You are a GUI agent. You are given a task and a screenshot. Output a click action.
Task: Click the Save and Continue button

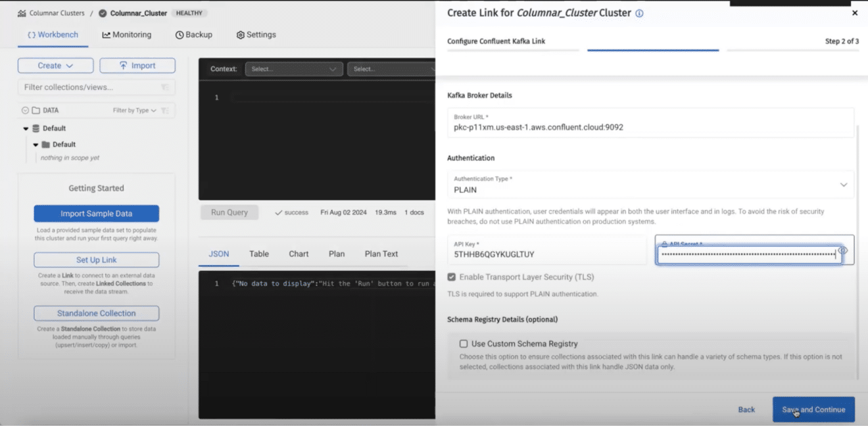813,409
